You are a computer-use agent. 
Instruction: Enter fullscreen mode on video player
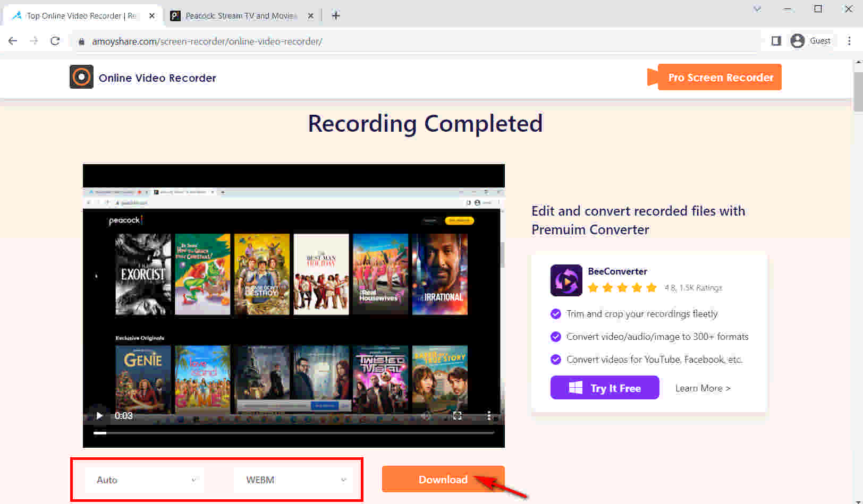pos(457,415)
